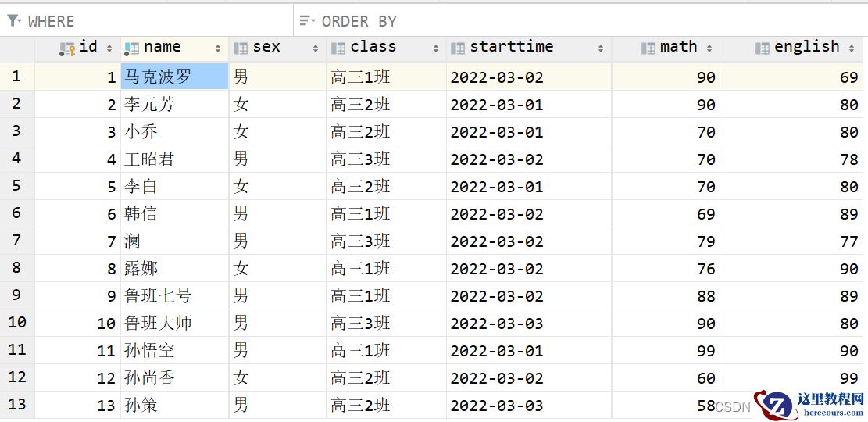Click the starttime column table icon
The width and height of the screenshot is (868, 422).
pyautogui.click(x=458, y=48)
